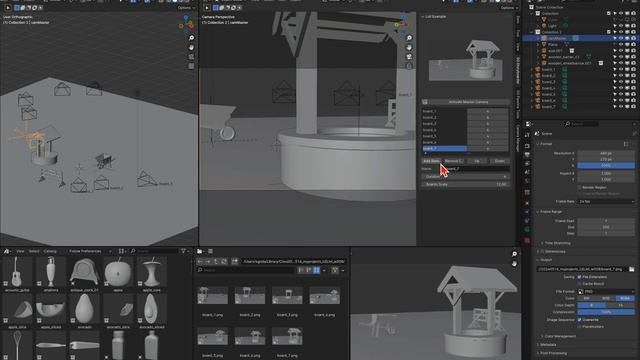Select the apple core asset thumbnail

(151, 272)
